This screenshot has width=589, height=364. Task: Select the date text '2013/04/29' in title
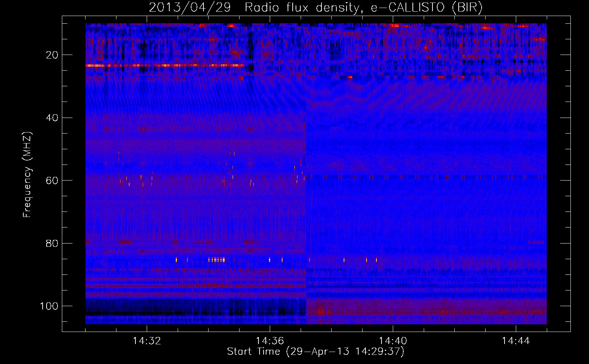pos(190,8)
